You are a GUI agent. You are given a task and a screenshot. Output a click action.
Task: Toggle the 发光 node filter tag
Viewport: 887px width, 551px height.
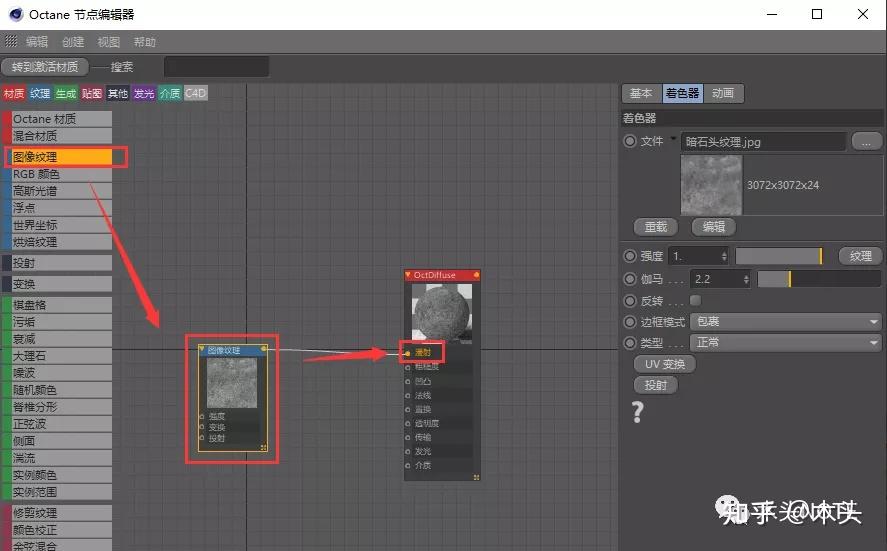[x=144, y=93]
